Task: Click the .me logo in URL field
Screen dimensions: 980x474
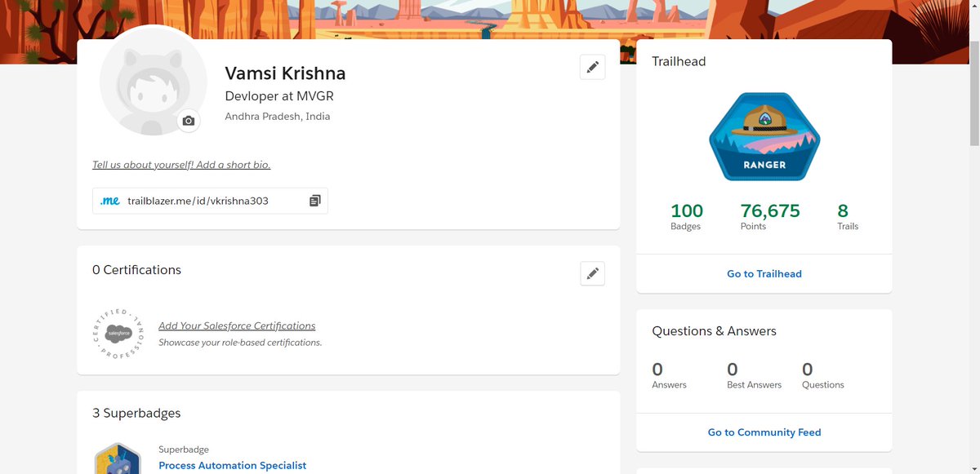Action: 109,201
